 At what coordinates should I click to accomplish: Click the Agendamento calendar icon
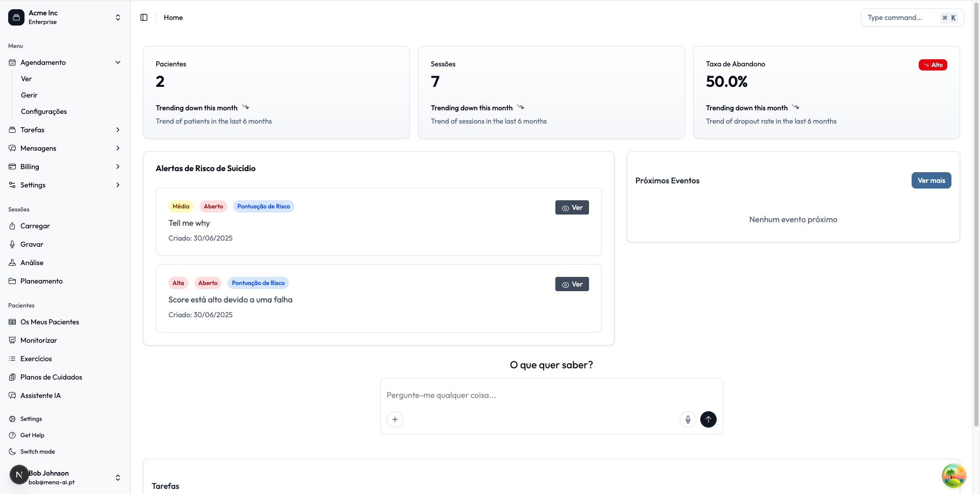point(12,62)
